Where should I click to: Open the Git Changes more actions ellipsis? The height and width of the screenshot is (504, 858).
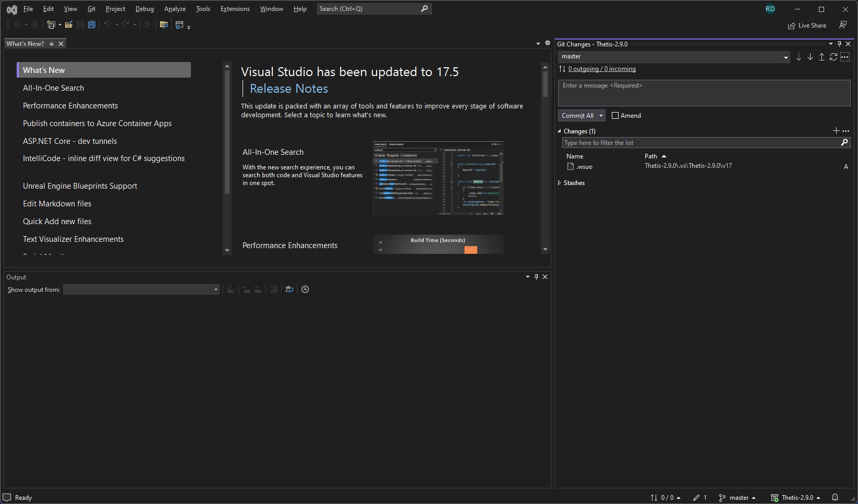845,57
